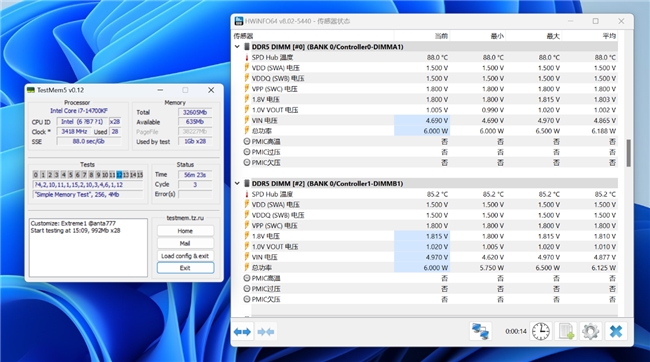This screenshot has width=650, height=362.
Task: Open sensor settings gear icon
Action: 590,331
